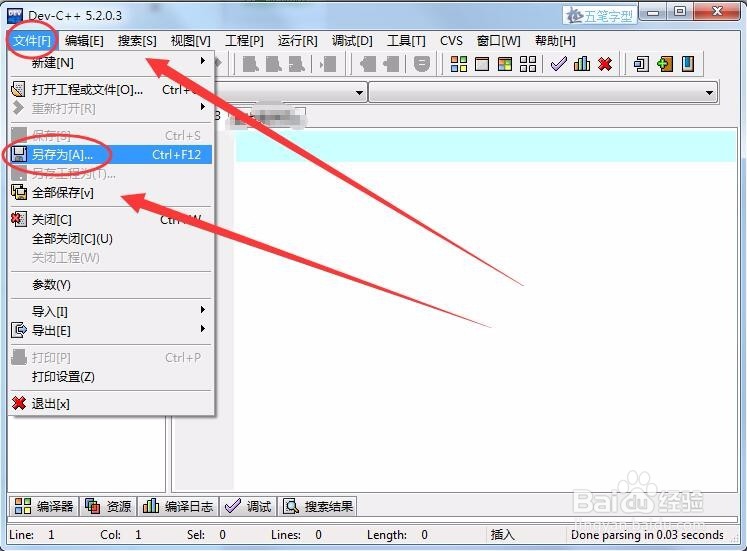Viewport: 747px width, 551px height.
Task: Open the 运行[R] menu
Action: [x=298, y=41]
